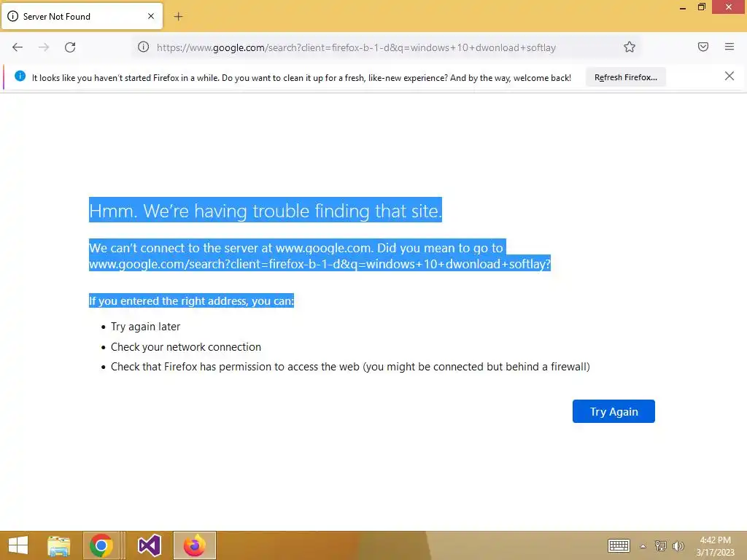Open File Explorer from the taskbar
747x560 pixels.
59,545
